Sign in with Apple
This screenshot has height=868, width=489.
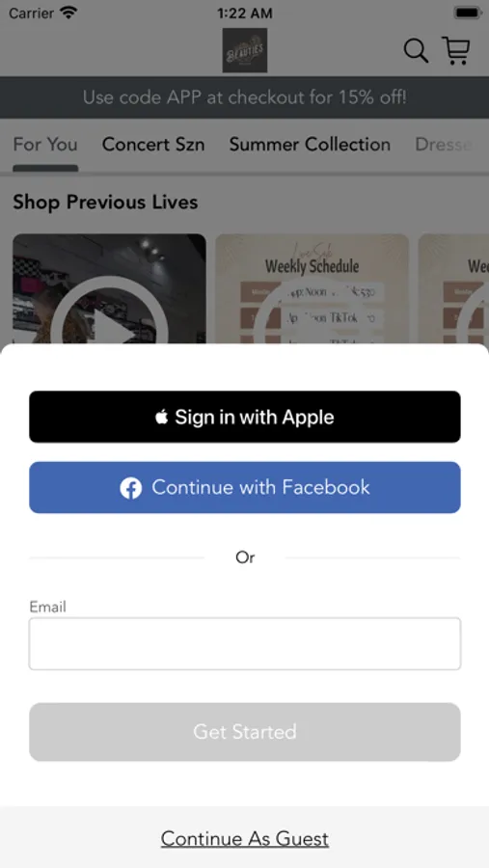point(245,417)
